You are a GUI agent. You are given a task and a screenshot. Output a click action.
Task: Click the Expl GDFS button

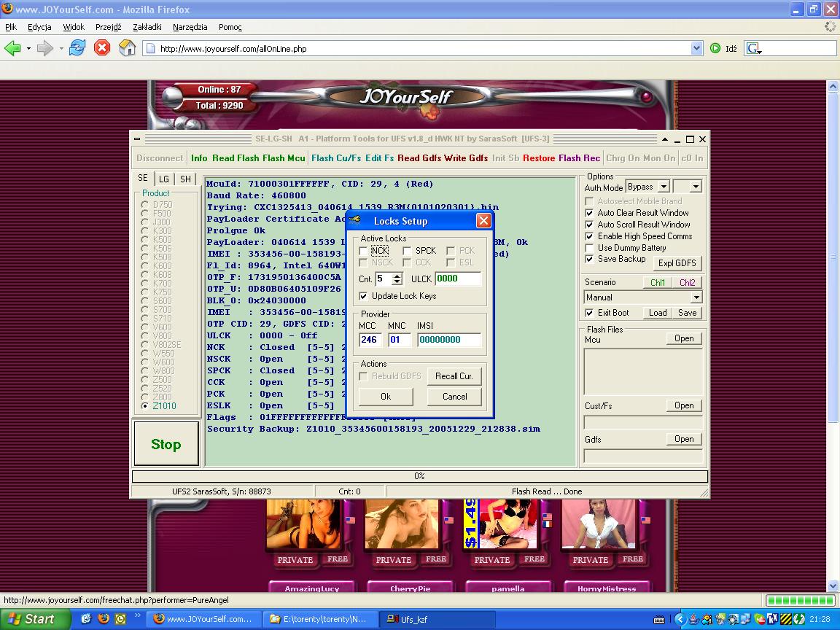[x=677, y=263]
